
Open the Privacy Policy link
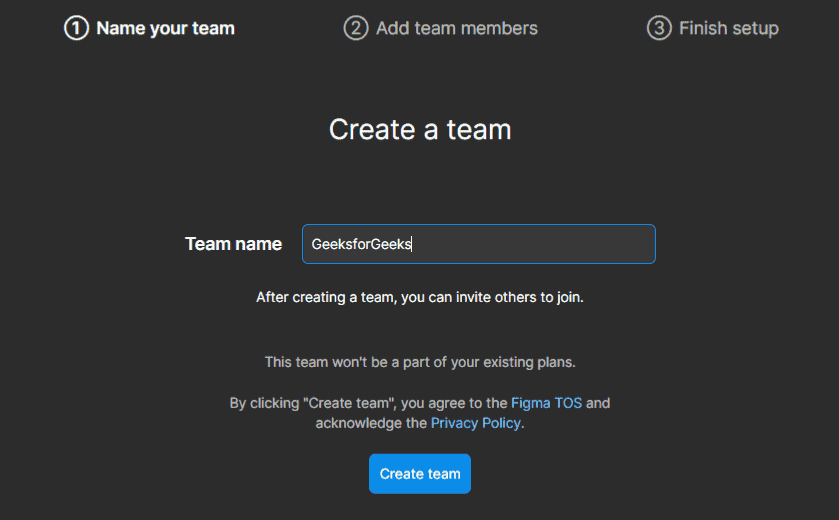476,423
